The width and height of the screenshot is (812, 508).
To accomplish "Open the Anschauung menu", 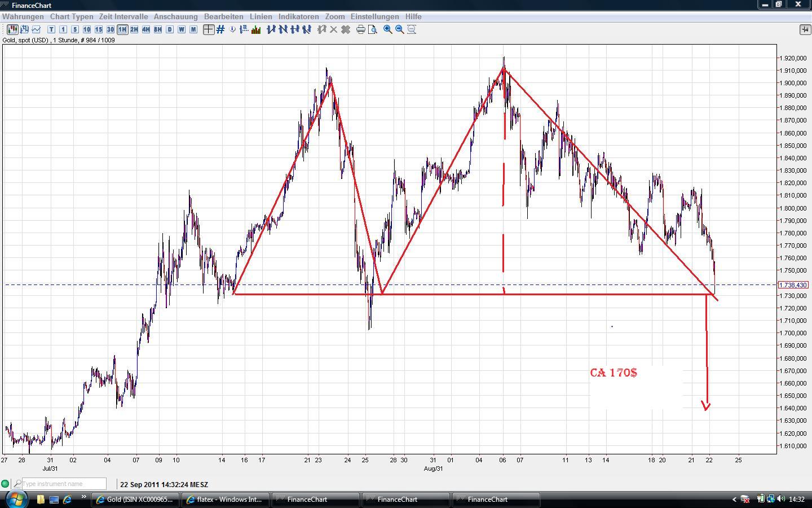I will click(176, 16).
